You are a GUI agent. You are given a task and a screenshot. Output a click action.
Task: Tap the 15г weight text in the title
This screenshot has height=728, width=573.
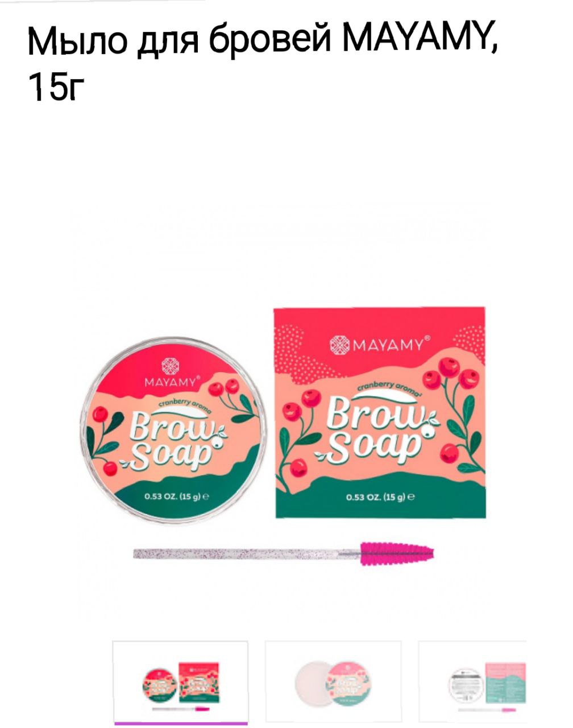(57, 89)
